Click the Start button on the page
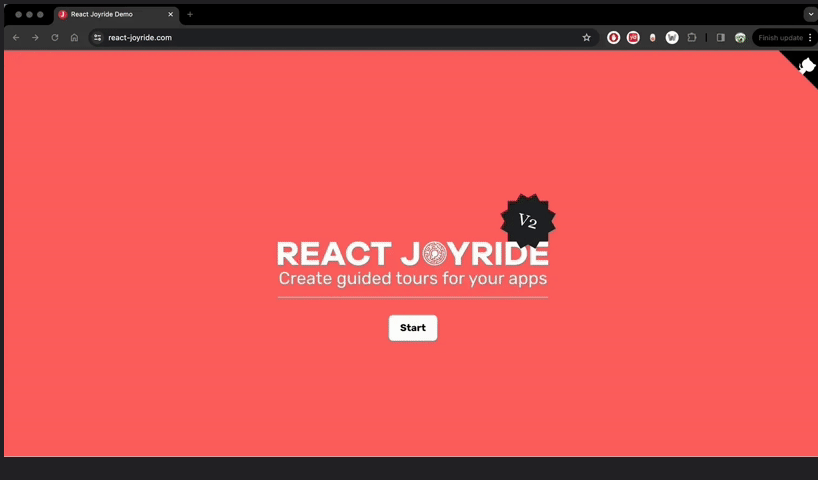This screenshot has width=818, height=480. [412, 328]
